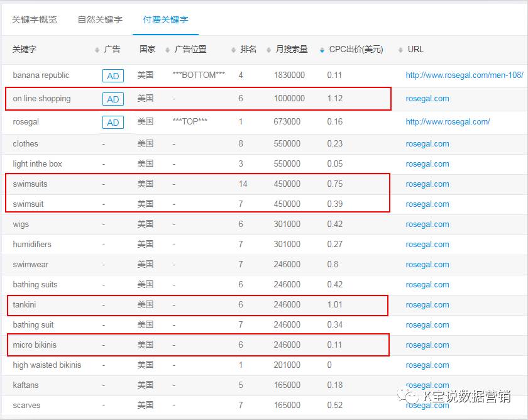
Task: Select the keyword scarves
Action: (26, 405)
